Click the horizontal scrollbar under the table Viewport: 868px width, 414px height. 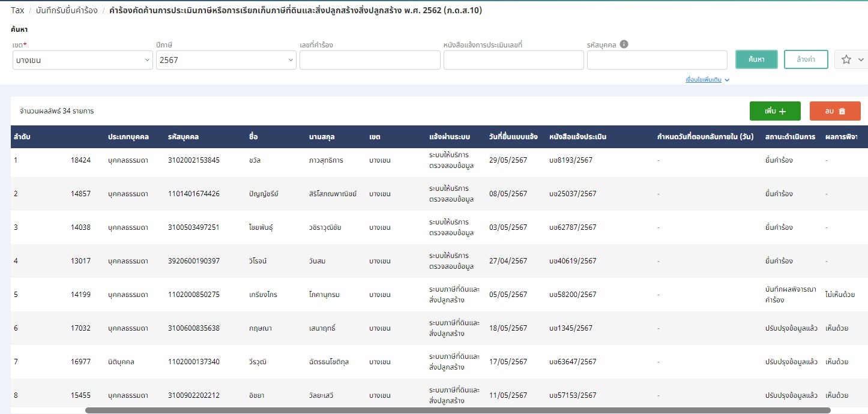(x=457, y=410)
